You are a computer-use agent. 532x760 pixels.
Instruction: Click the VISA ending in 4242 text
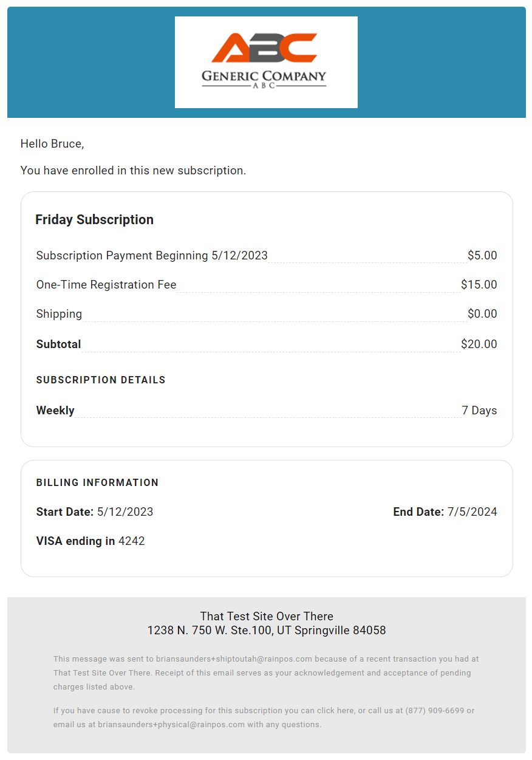tap(90, 541)
